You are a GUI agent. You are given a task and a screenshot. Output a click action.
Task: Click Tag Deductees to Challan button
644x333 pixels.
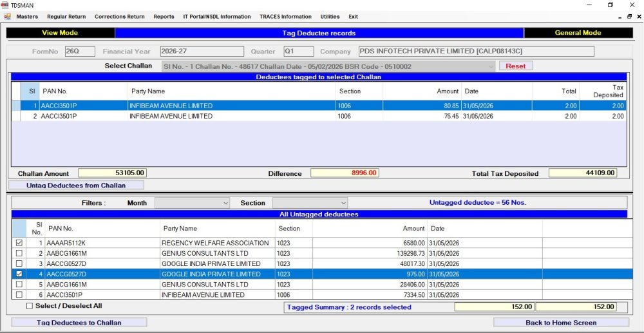[79, 322]
